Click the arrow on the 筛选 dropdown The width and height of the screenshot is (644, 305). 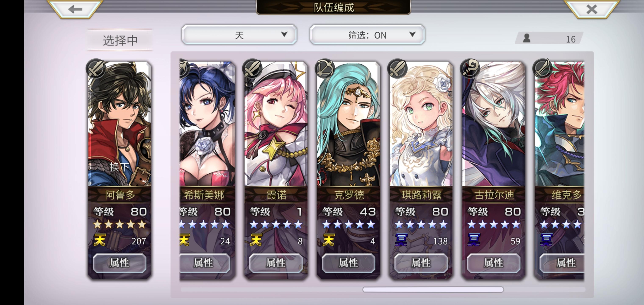pyautogui.click(x=412, y=34)
